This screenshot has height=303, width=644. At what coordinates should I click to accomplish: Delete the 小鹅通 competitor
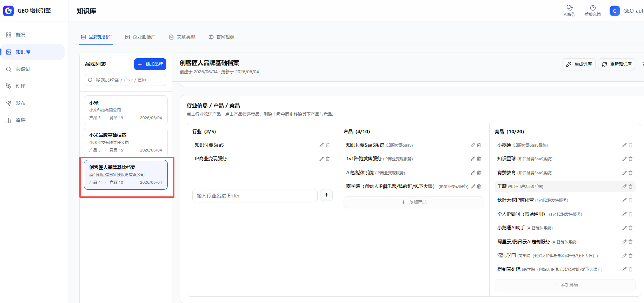pos(631,145)
